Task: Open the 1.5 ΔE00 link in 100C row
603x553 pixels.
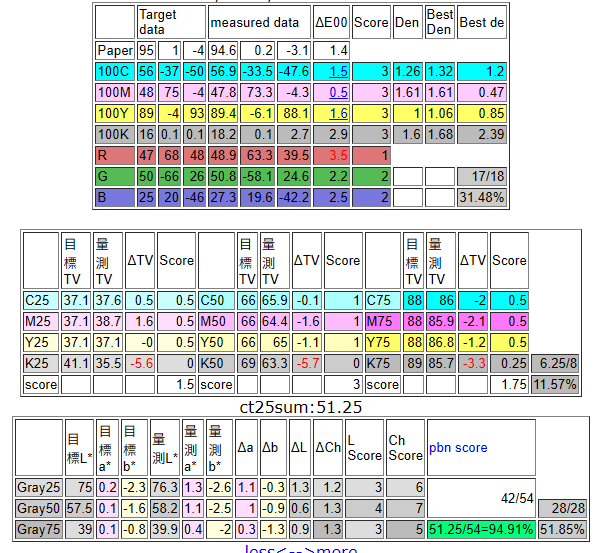Action: pos(338,72)
